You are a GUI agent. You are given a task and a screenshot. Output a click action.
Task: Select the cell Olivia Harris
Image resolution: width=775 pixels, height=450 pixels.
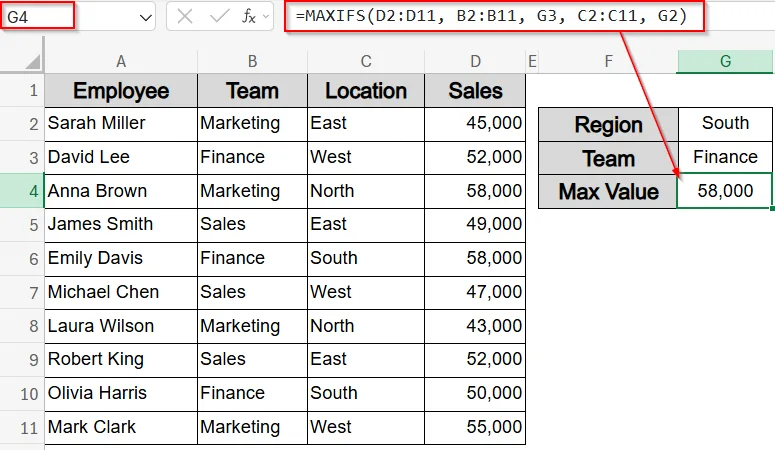point(121,393)
